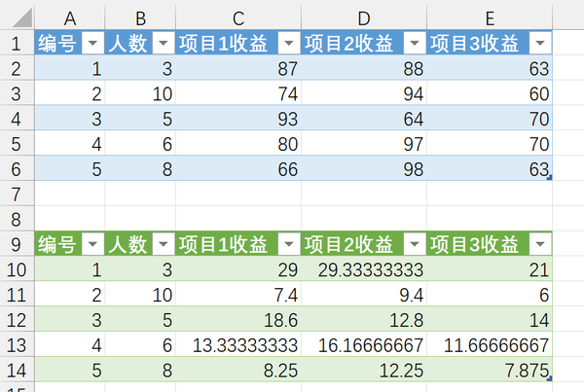
Task: Open the 项目2收益 filter dropdown in row 1
Action: pyautogui.click(x=415, y=43)
